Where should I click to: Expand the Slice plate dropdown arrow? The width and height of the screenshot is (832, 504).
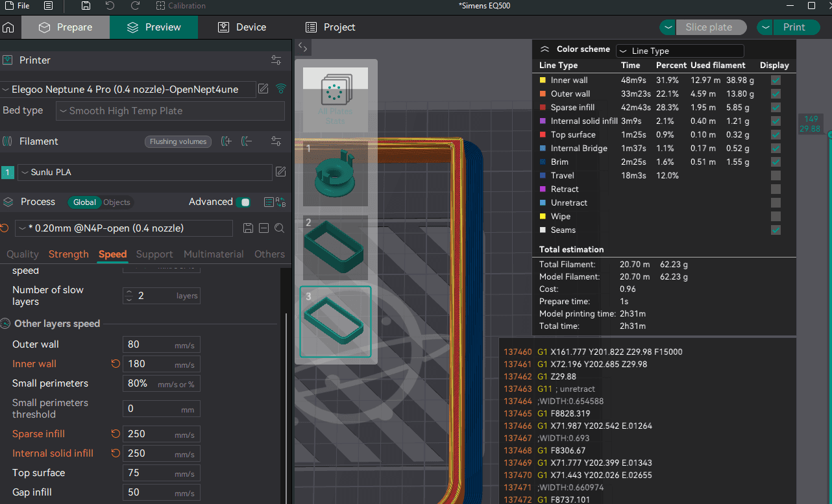668,27
